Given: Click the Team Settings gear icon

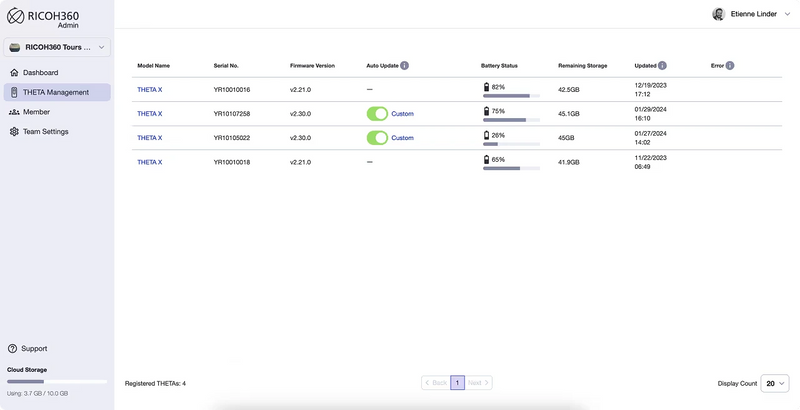Looking at the screenshot, I should click(x=13, y=131).
